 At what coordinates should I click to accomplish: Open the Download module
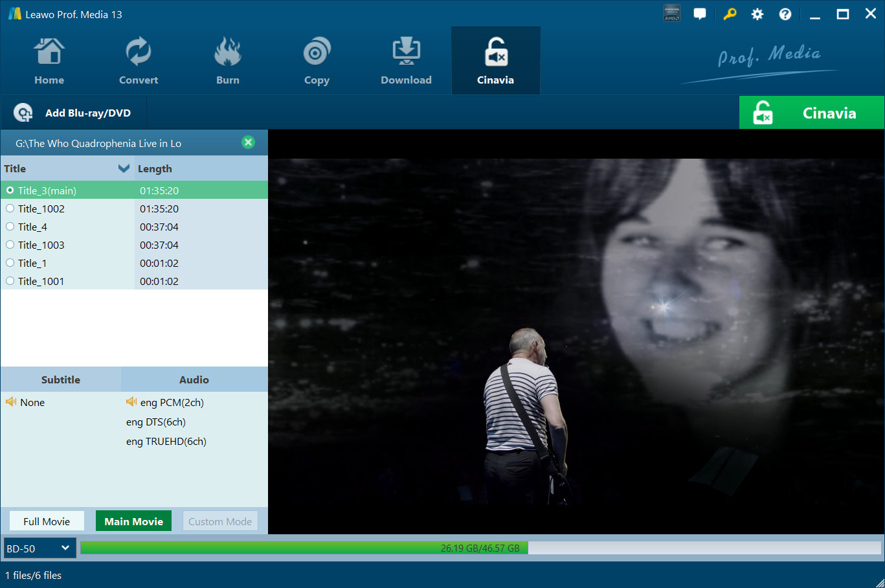pos(406,62)
